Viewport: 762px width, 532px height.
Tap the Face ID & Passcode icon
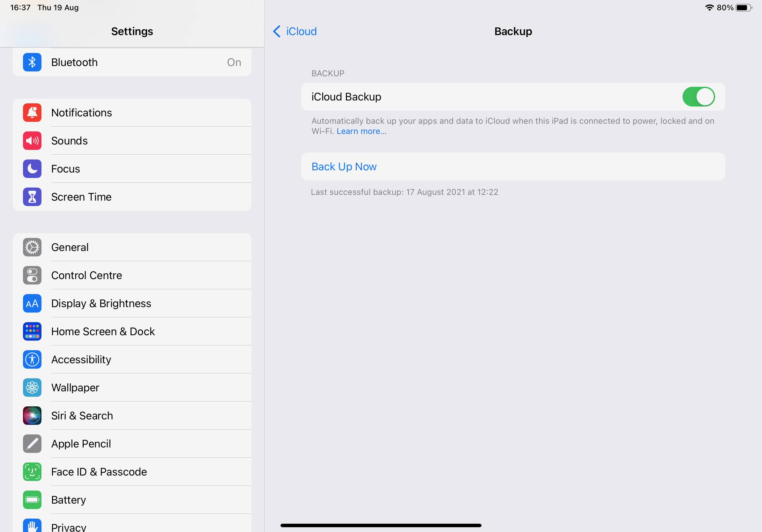point(32,472)
